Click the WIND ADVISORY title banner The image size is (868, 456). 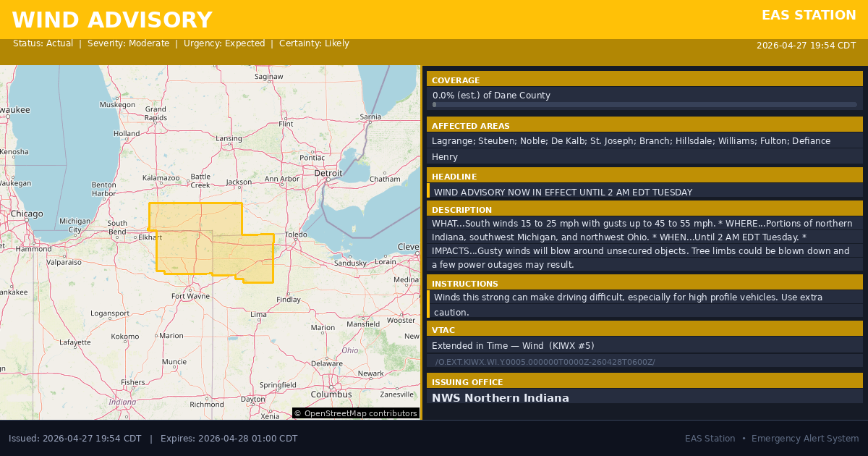pos(112,20)
